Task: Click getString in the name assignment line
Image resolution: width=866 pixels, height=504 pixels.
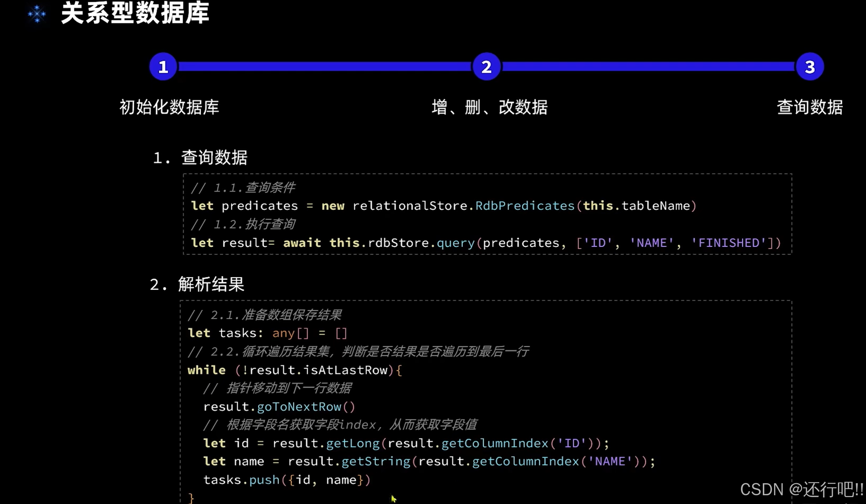Action: [x=376, y=461]
